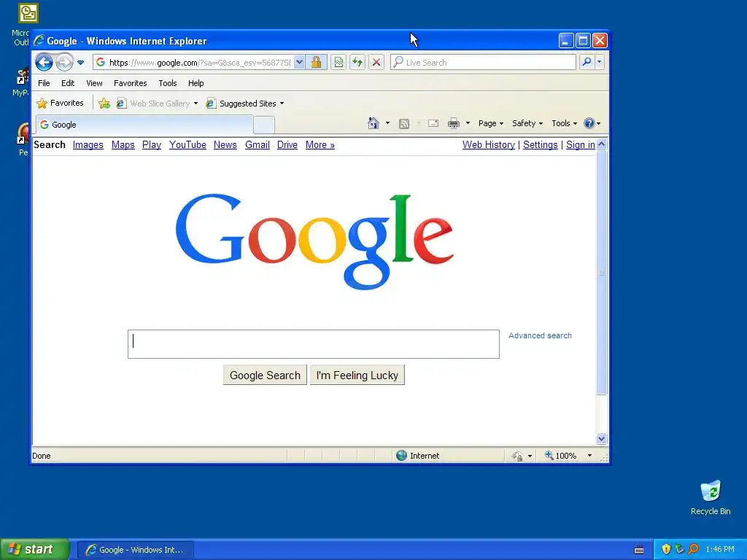Click the Internet zone globe icon
Viewport: 747px width, 560px height.
coord(402,456)
